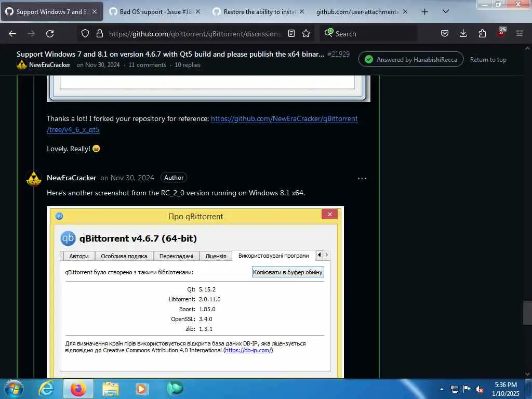Launch Internet Explorer from taskbar
Image resolution: width=532 pixels, height=399 pixels.
click(46, 389)
